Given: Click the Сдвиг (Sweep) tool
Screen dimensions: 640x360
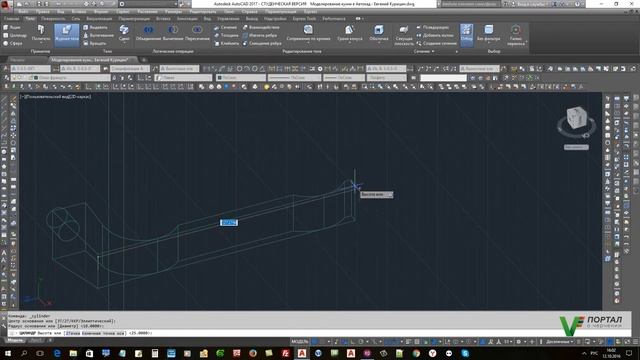Looking at the screenshot, I should [x=124, y=33].
